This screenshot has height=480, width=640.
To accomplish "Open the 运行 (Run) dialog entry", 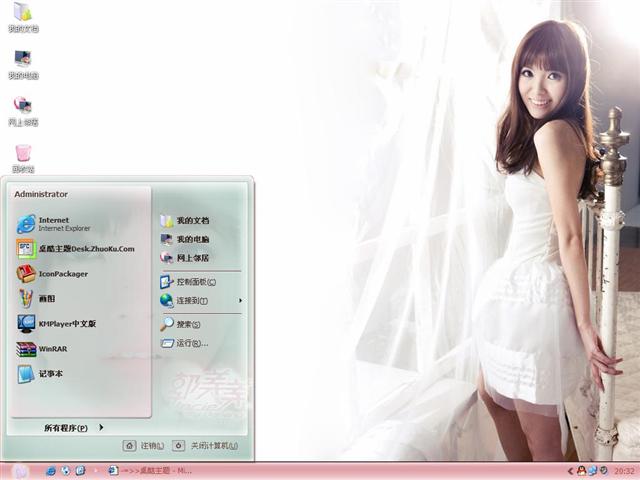I will [x=191, y=343].
